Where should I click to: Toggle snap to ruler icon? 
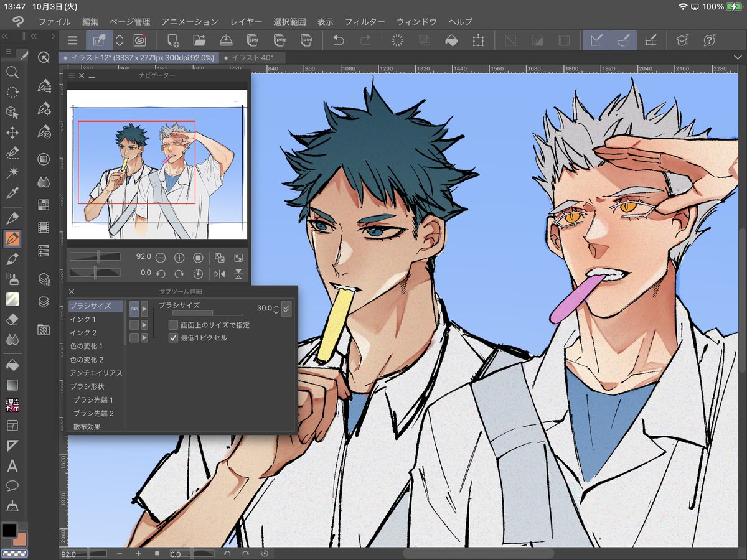(x=596, y=40)
